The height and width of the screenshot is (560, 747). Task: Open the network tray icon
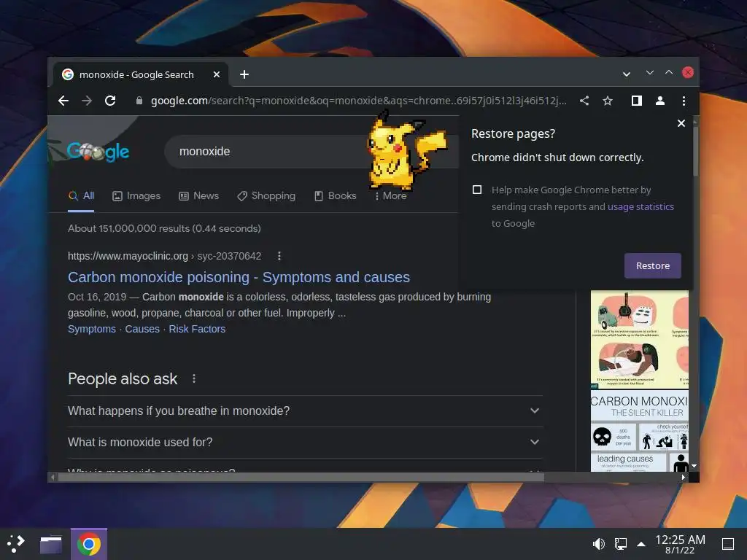tap(620, 544)
